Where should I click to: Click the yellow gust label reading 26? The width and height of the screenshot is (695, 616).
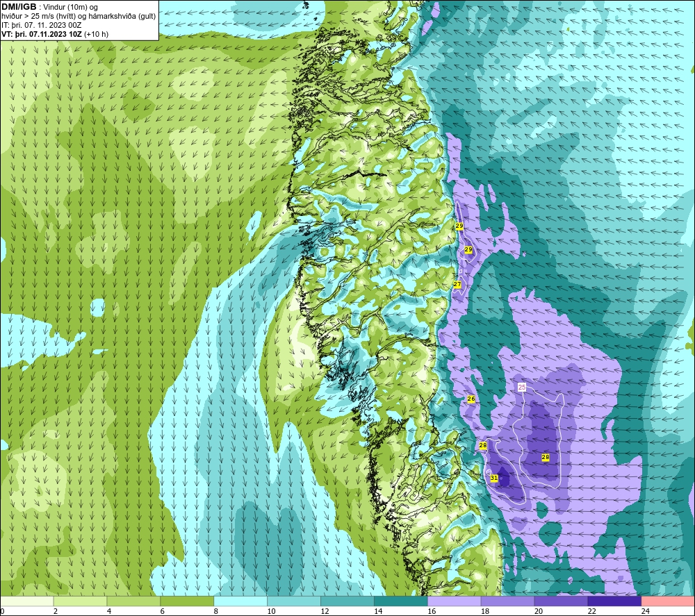tap(471, 399)
